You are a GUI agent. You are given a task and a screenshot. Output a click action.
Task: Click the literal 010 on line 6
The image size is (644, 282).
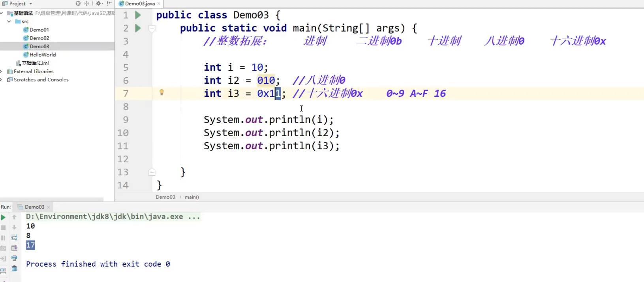266,80
